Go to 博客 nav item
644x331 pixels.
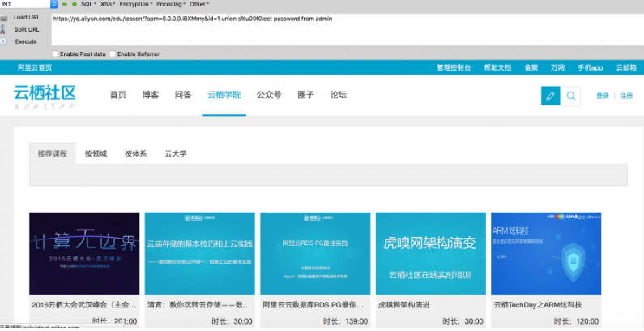point(151,95)
